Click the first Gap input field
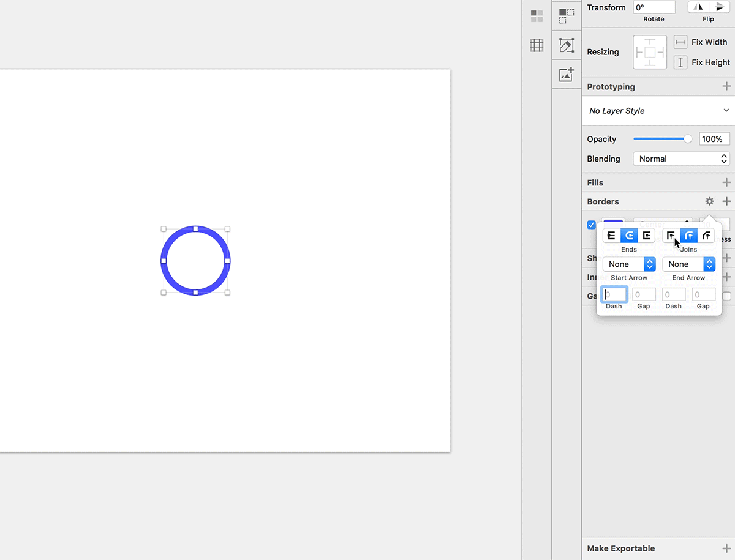The height and width of the screenshot is (560, 735). (x=644, y=294)
